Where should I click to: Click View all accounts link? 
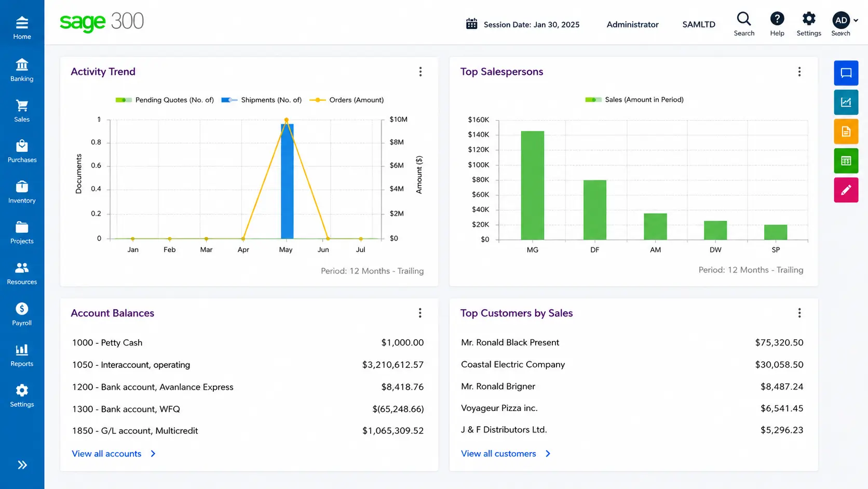pyautogui.click(x=114, y=454)
